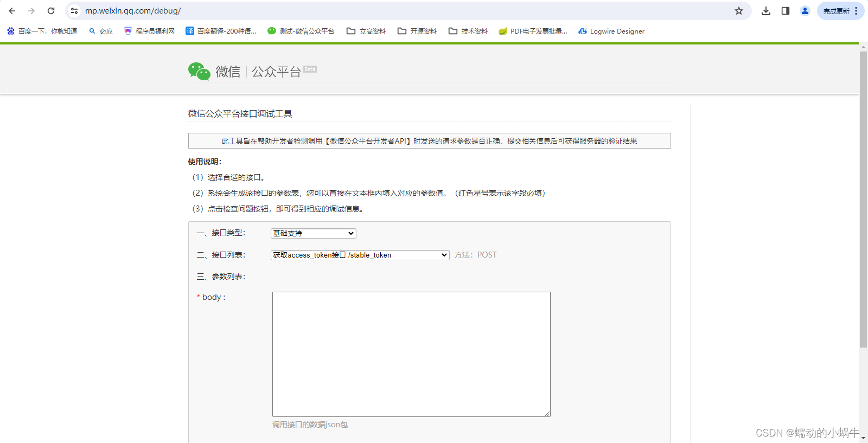Open the 技术资料 bookmark folder

[468, 31]
